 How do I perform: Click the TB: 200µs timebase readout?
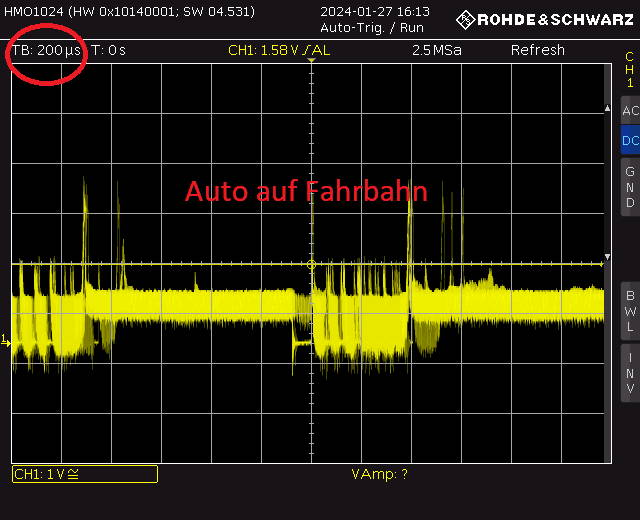coord(46,50)
